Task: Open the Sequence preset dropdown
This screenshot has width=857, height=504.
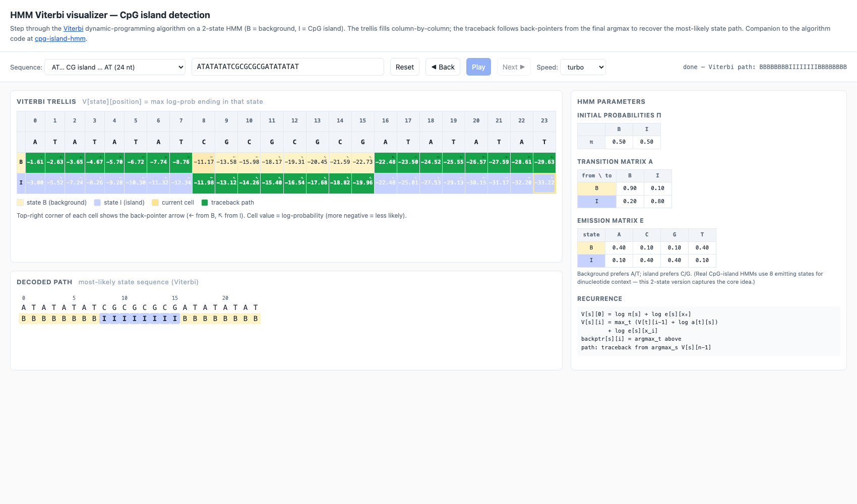Action: click(115, 67)
